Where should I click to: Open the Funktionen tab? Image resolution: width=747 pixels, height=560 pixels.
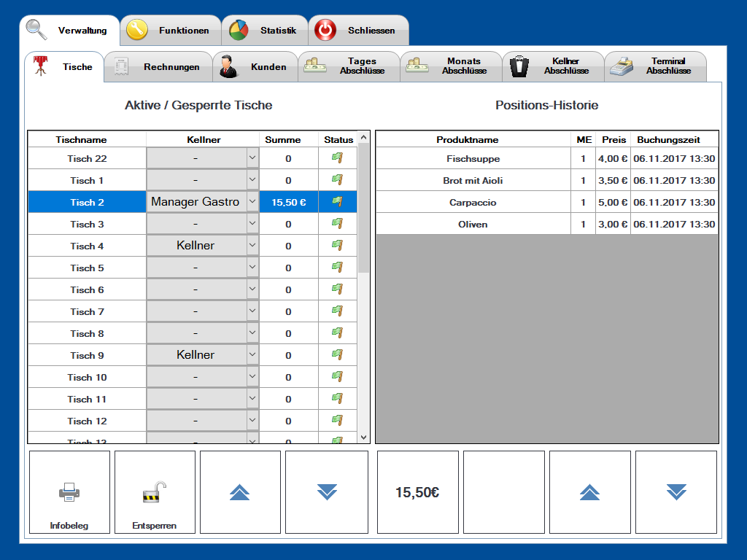point(170,31)
